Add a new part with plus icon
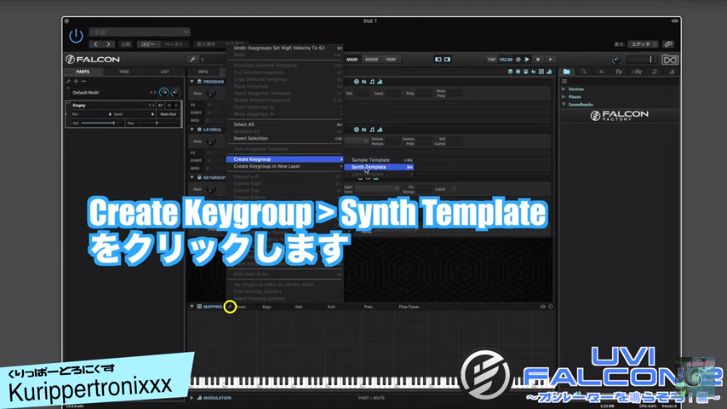727x409 pixels. (x=76, y=82)
